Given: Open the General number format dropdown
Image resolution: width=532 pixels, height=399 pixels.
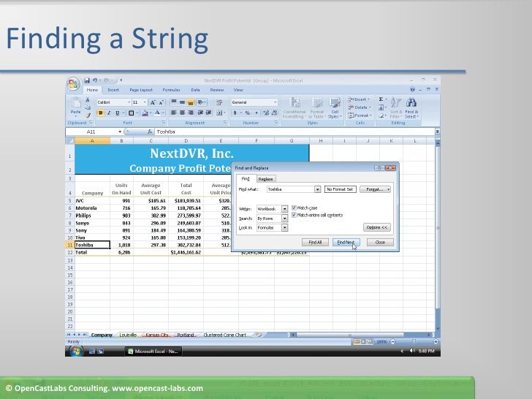Looking at the screenshot, I should pyautogui.click(x=275, y=102).
